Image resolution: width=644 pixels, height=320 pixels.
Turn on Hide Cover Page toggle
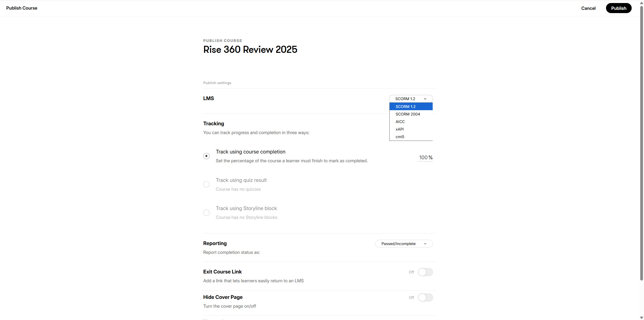425,297
